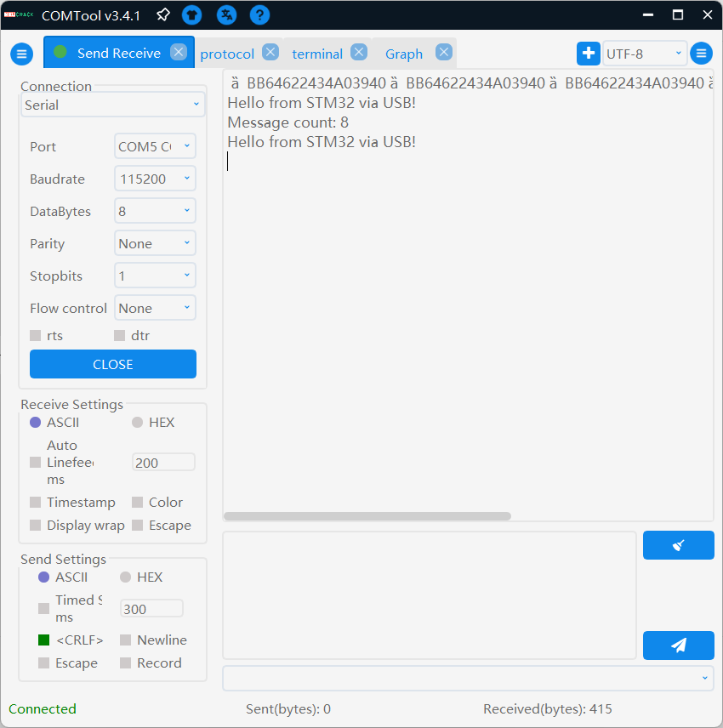Clear received data with broom button

679,545
